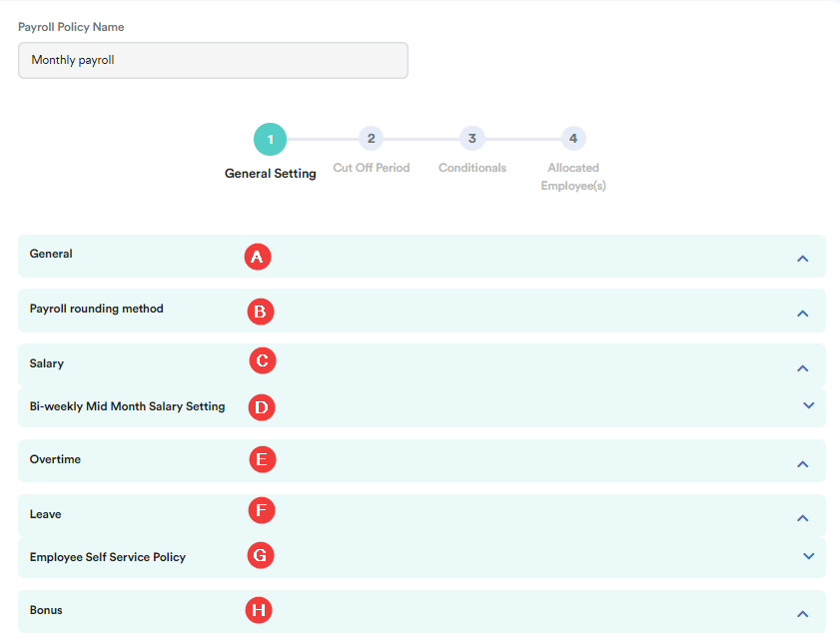Click the Overtime section title
This screenshot has height=638, width=840.
click(55, 459)
